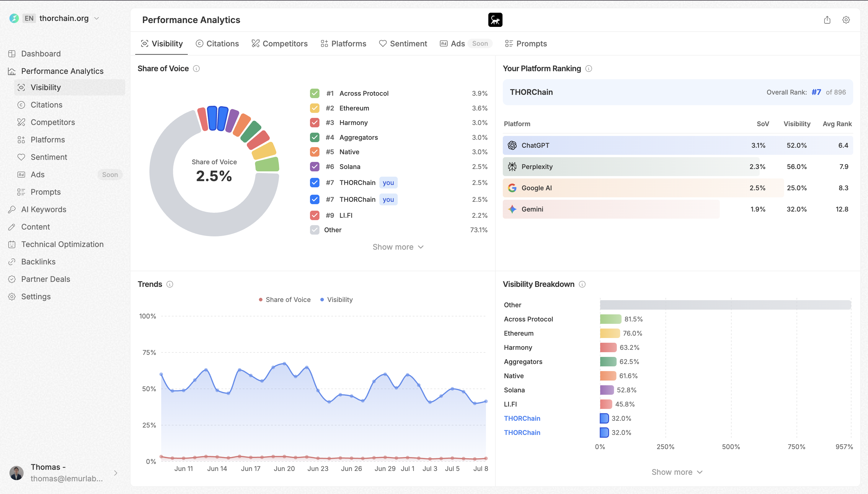This screenshot has height=494, width=868.
Task: Uncheck the Solana checkbox
Action: tap(314, 167)
